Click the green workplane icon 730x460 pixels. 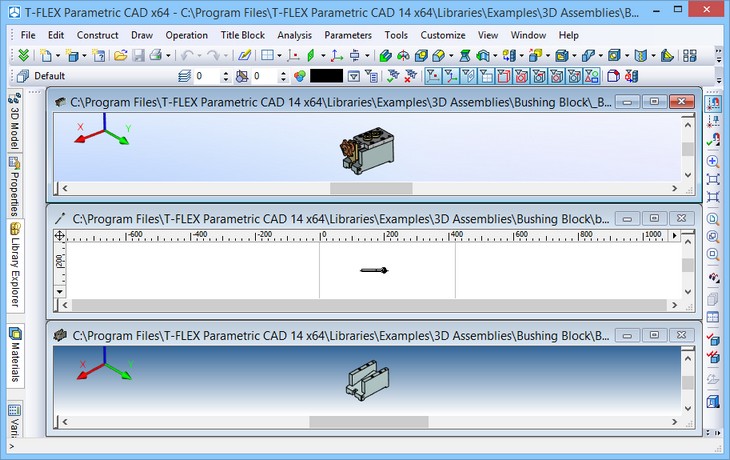(311, 56)
